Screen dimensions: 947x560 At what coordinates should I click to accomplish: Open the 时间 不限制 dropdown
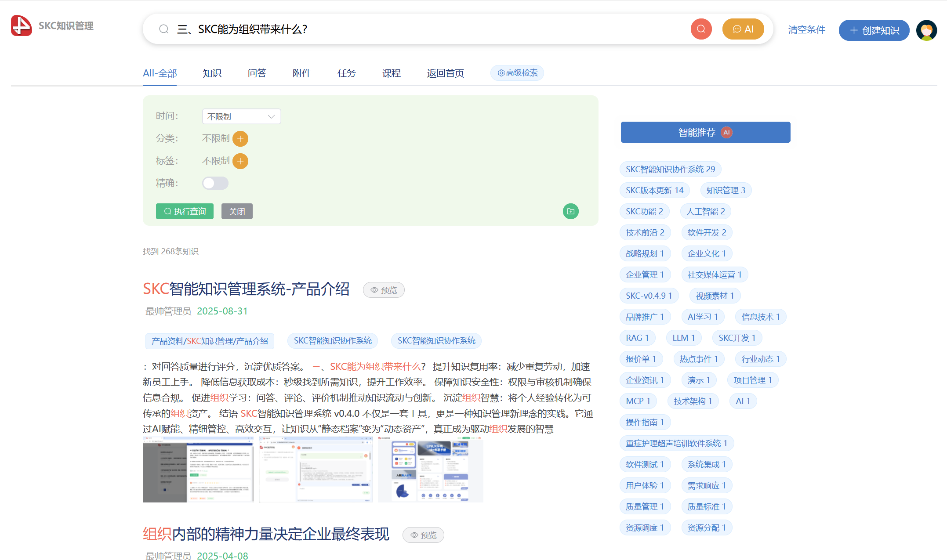[241, 116]
